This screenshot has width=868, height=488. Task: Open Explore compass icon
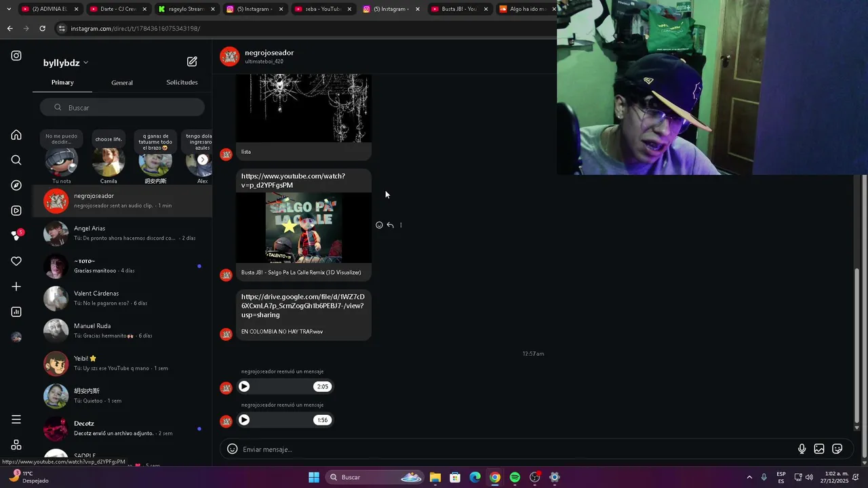pos(16,185)
